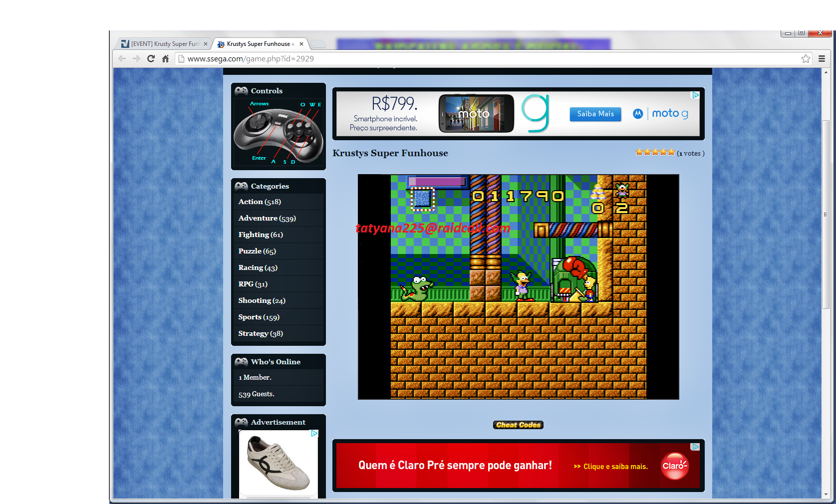Open the RPG (31) category

click(x=279, y=284)
